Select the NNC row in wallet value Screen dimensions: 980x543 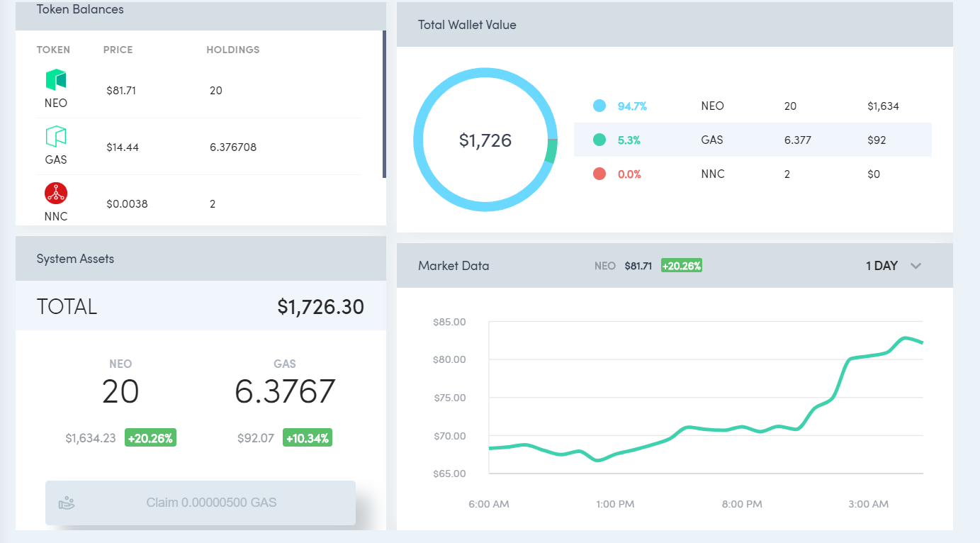[753, 174]
